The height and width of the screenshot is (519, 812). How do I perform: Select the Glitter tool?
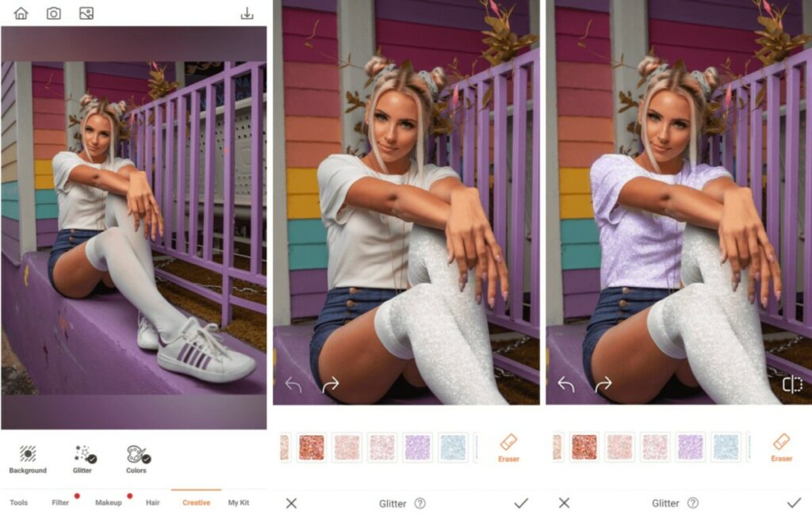(x=82, y=460)
